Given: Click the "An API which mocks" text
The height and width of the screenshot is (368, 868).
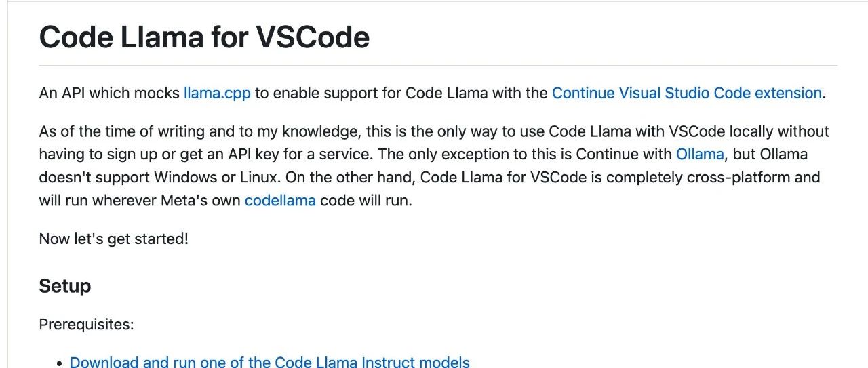Looking at the screenshot, I should [108, 93].
